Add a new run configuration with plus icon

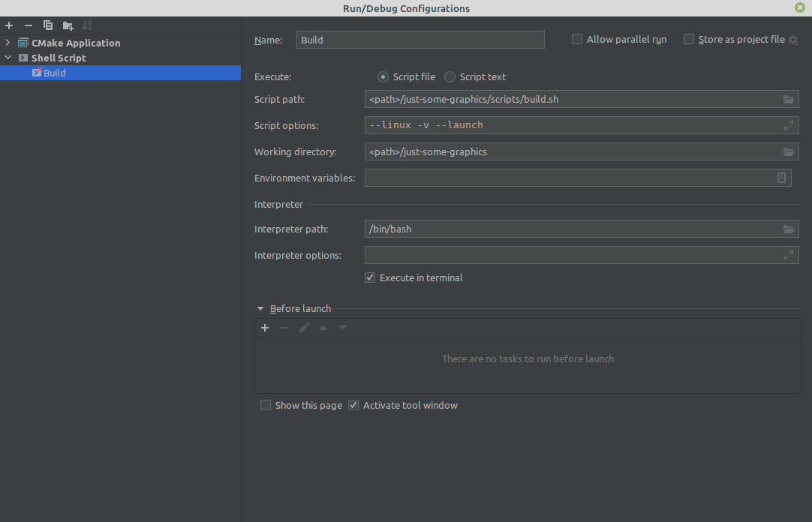pyautogui.click(x=9, y=25)
